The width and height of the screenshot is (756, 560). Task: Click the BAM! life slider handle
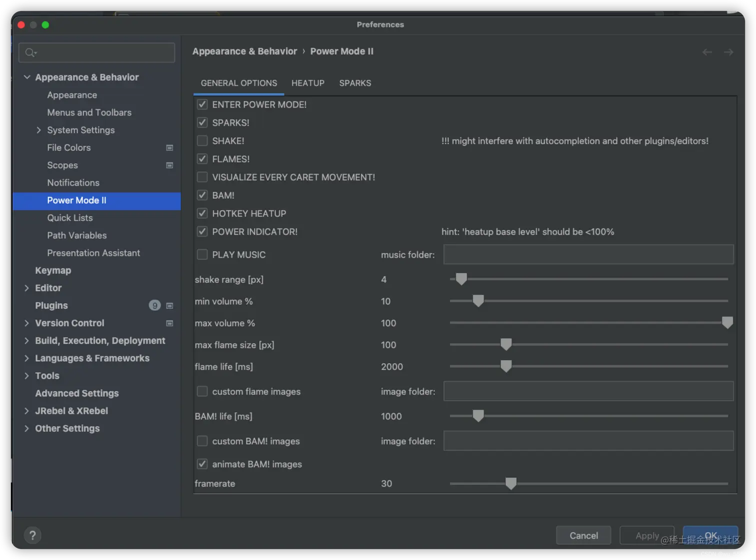point(478,416)
